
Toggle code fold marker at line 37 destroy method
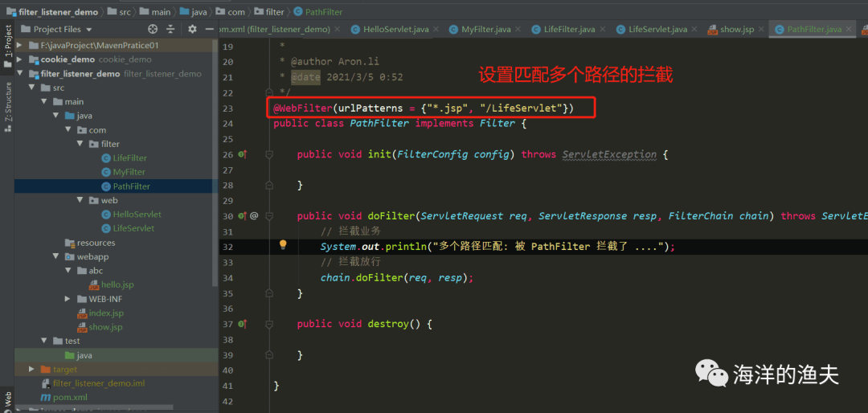[269, 324]
